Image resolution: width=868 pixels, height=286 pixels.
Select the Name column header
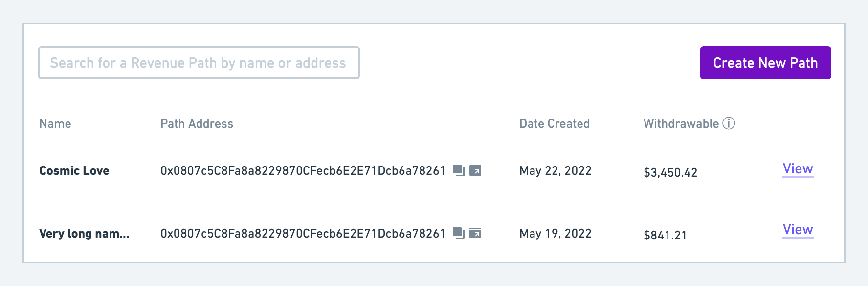[x=55, y=124]
